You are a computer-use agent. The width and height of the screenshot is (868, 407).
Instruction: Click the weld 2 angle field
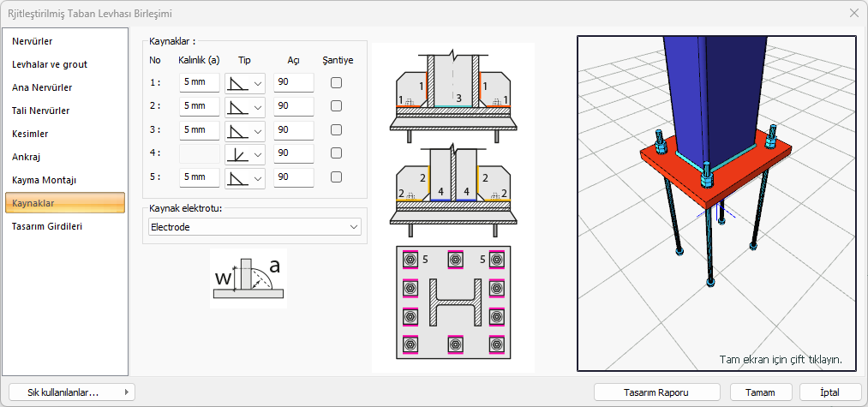pos(293,106)
